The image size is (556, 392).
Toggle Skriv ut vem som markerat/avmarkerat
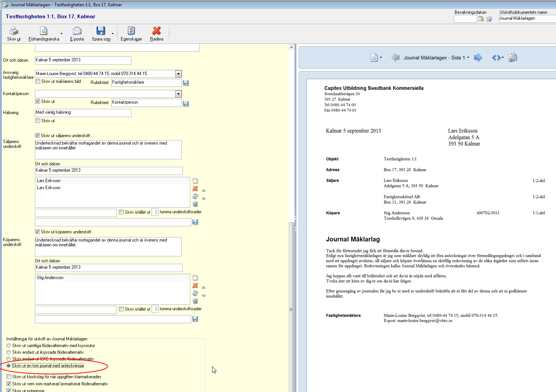pyautogui.click(x=9, y=384)
